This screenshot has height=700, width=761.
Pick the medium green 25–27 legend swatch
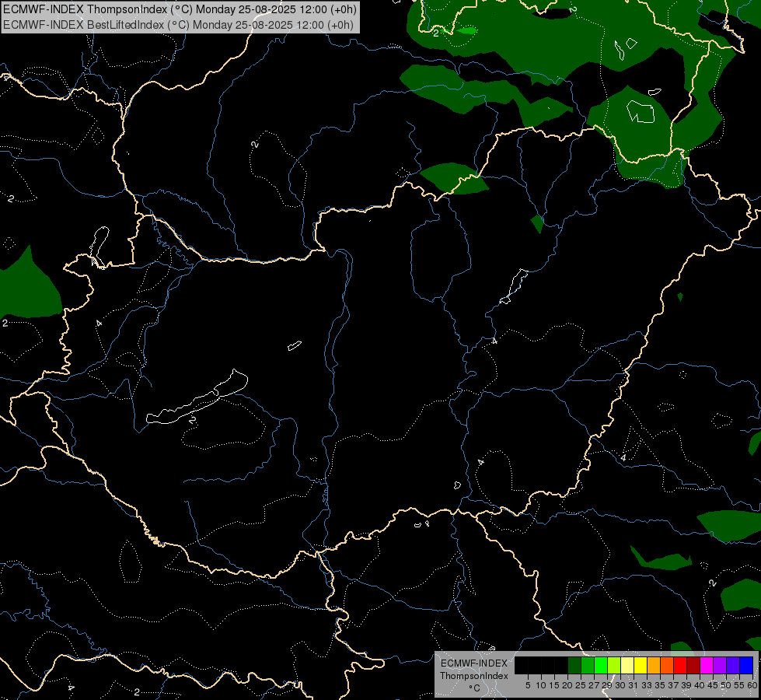(588, 665)
